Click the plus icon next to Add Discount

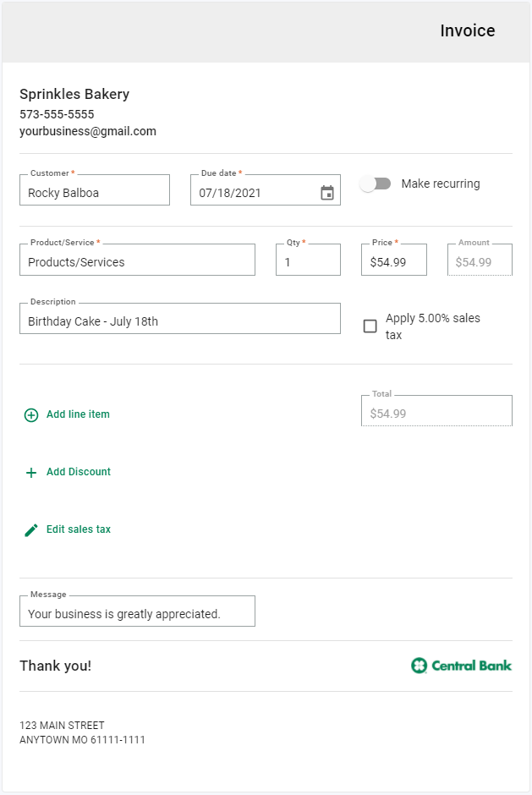pyautogui.click(x=30, y=471)
